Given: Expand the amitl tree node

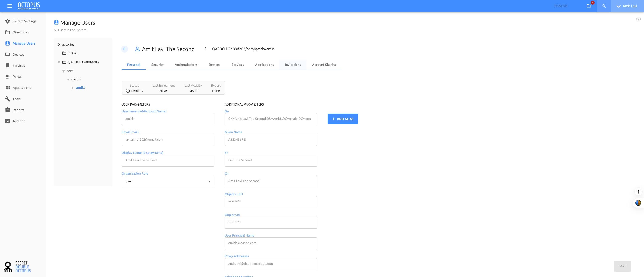Looking at the screenshot, I should (x=73, y=88).
